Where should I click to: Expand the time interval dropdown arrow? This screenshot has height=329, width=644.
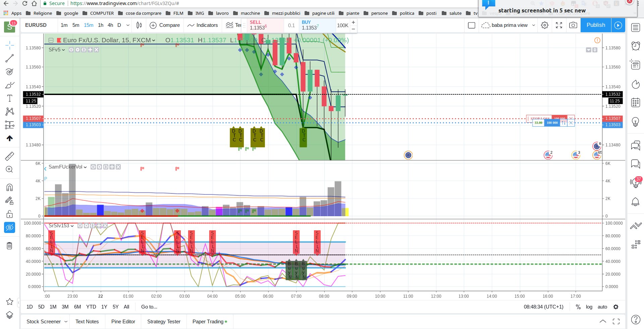tap(128, 25)
